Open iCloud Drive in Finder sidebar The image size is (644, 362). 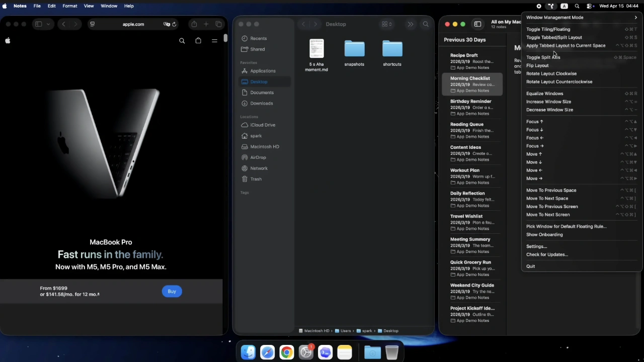[x=264, y=125]
